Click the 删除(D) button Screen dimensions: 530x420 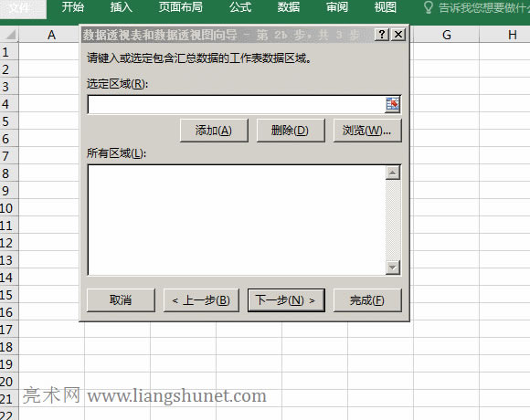(x=291, y=131)
